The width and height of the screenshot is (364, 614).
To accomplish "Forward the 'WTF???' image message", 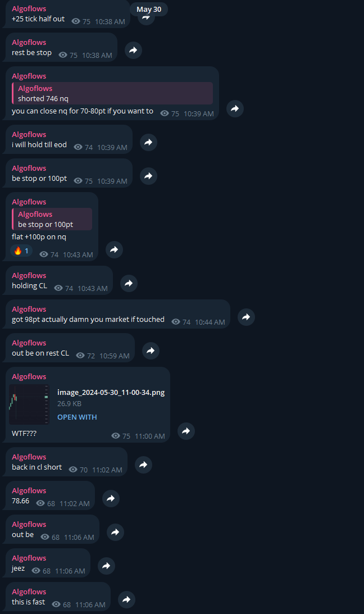I will coord(186,431).
